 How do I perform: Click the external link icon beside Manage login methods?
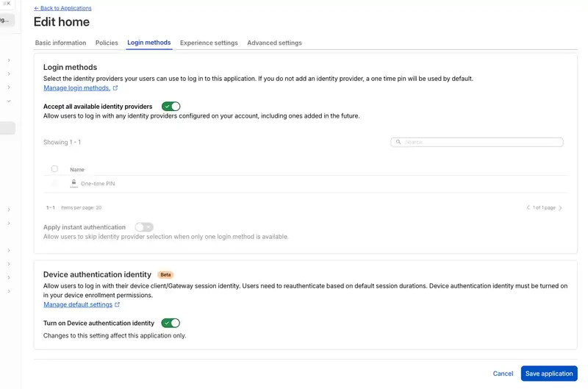(x=115, y=88)
